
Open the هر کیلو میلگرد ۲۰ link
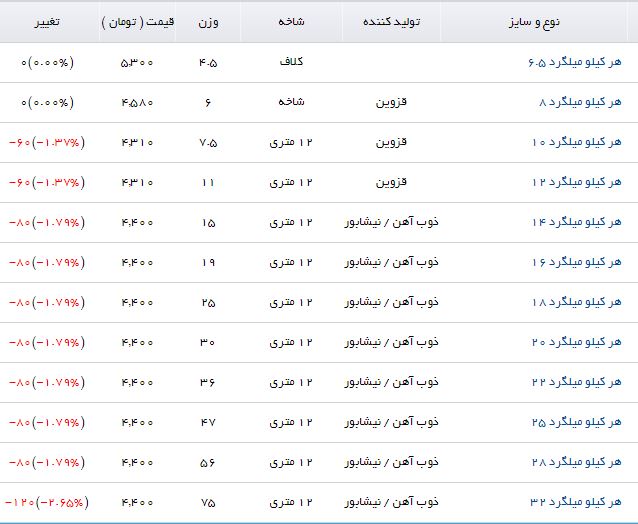point(577,342)
